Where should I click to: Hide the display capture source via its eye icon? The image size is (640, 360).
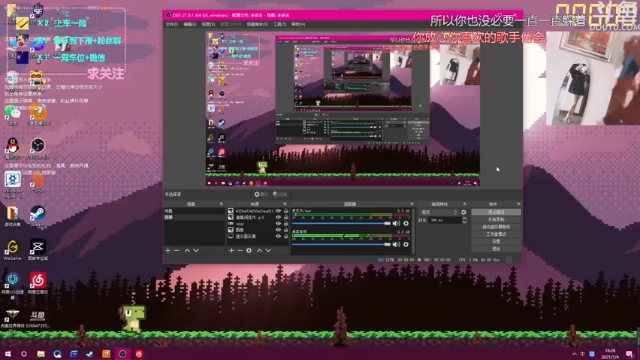click(278, 236)
